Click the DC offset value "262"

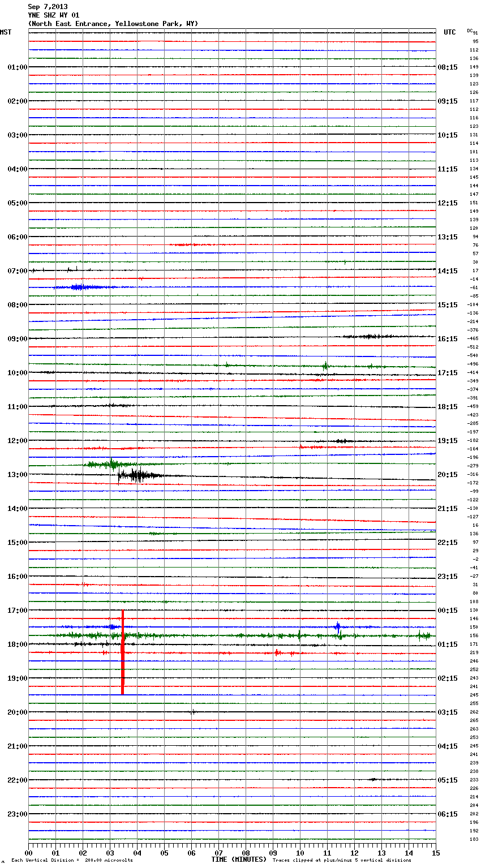pyautogui.click(x=474, y=712)
